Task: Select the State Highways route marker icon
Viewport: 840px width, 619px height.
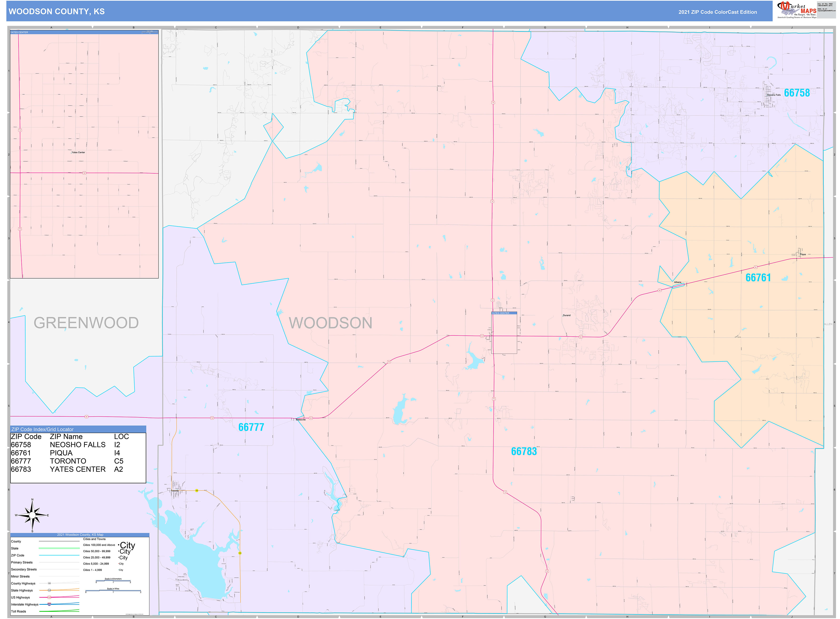Action: tap(49, 590)
